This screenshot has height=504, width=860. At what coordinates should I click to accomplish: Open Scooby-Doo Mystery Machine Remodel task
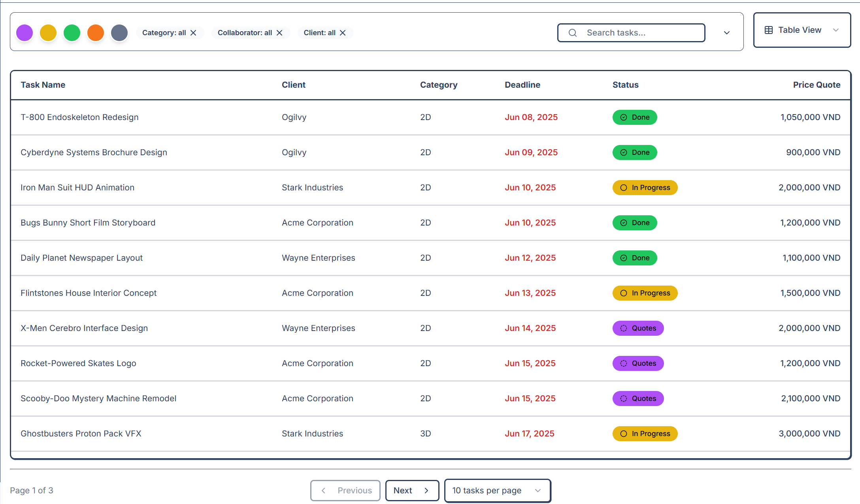tap(98, 399)
